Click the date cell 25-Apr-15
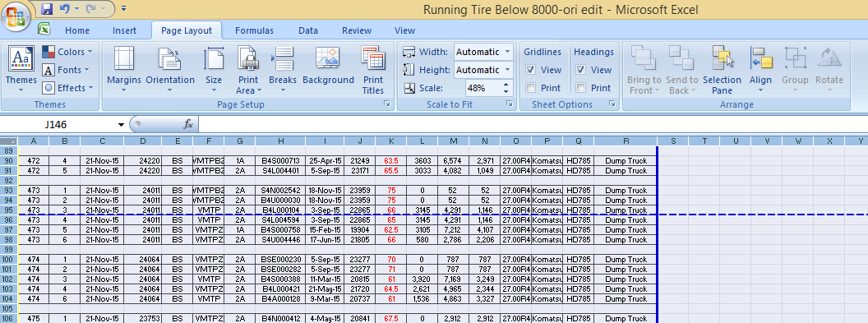This screenshot has height=323, width=868. [325, 161]
